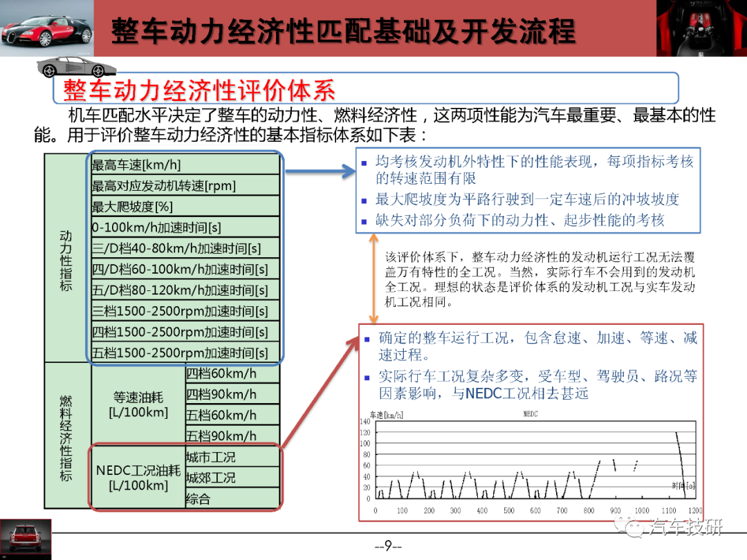Screen dimensions: 747x560
Task: Select the heading 整车动力经济性评价体系
Action: tap(199, 89)
